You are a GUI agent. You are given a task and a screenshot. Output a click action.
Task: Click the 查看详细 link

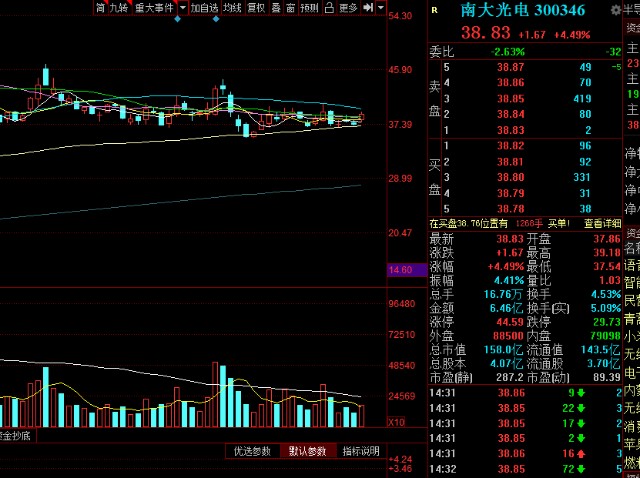pos(602,223)
